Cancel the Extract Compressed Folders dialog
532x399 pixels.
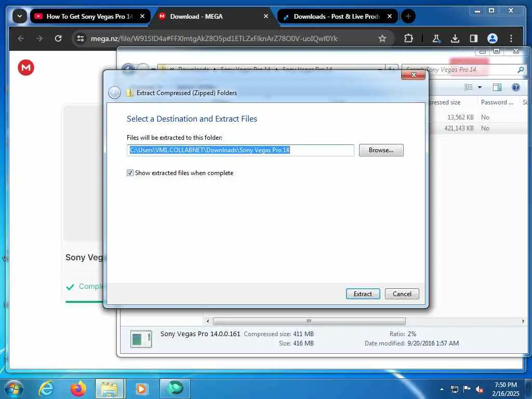[x=402, y=294]
